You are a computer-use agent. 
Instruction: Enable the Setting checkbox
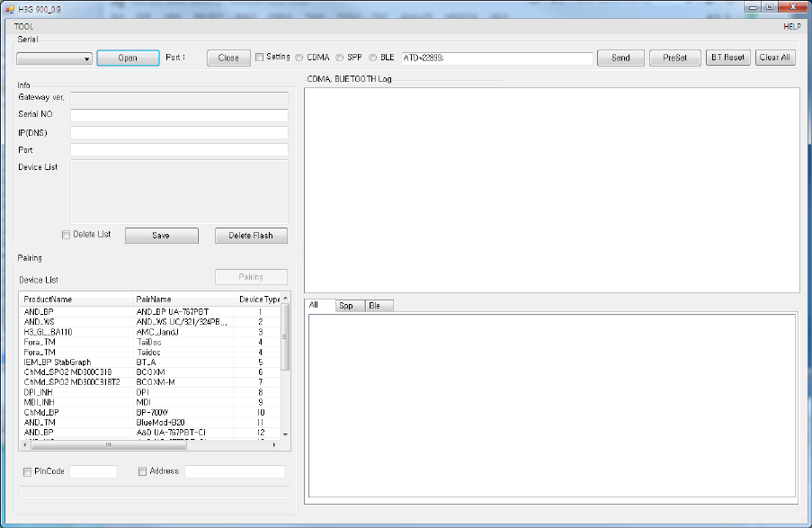click(x=260, y=57)
